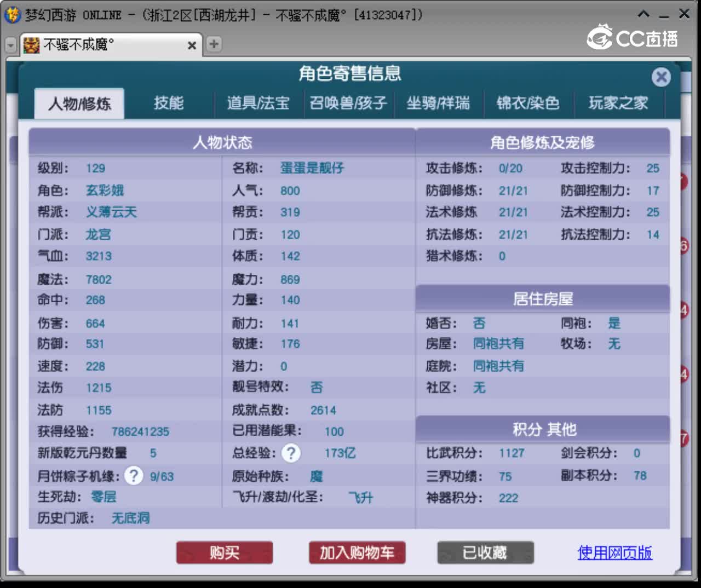This screenshot has height=588, width=701.
Task: Click 生死劫 value 零层
Action: tap(103, 497)
